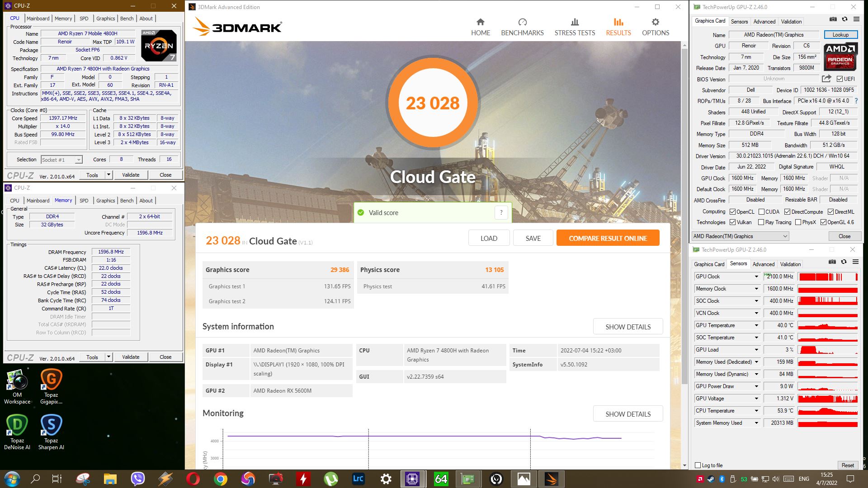This screenshot has width=868, height=488.
Task: Open Socket #1 selection dropdown in CPU-Z
Action: [61, 160]
